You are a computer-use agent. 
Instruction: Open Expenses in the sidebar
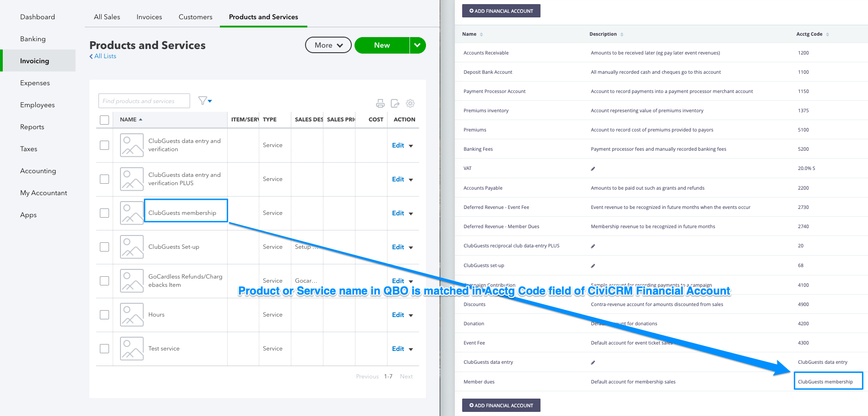(x=35, y=83)
